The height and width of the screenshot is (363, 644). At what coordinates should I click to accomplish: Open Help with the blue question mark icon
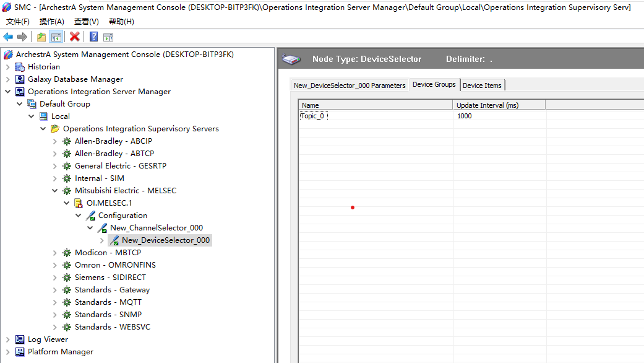coord(93,37)
